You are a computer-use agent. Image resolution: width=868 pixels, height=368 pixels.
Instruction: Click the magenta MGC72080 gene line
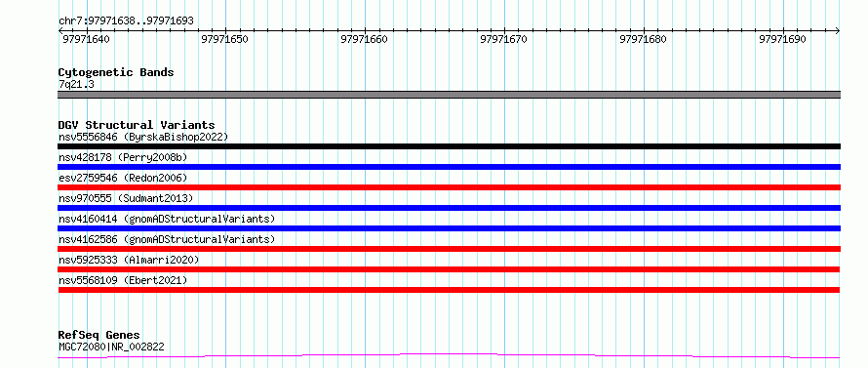click(449, 356)
